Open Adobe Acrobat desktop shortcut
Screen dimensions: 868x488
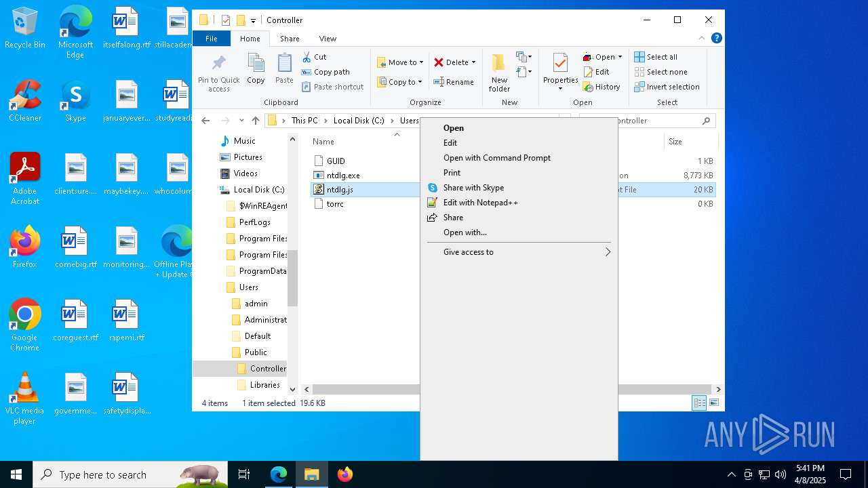click(x=25, y=179)
